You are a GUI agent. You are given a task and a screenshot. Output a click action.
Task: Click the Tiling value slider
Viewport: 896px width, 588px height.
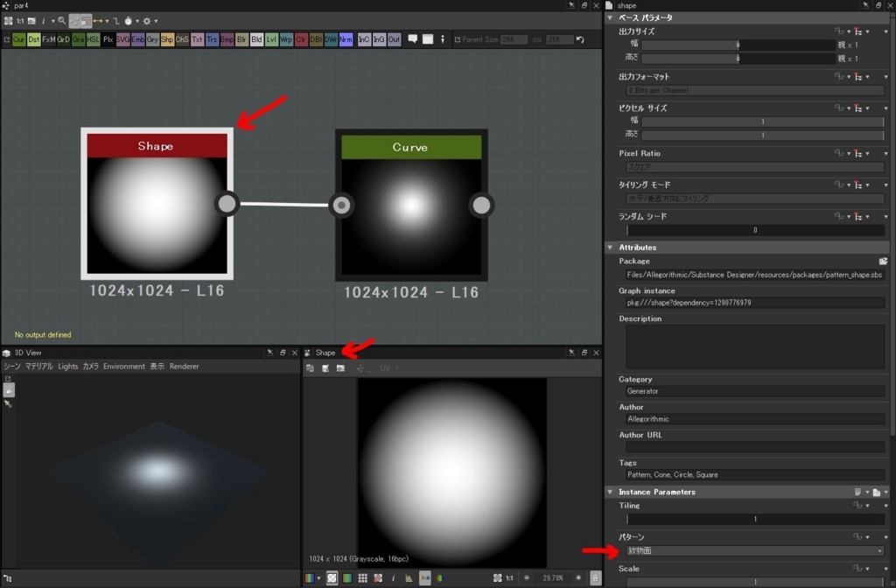(x=755, y=520)
